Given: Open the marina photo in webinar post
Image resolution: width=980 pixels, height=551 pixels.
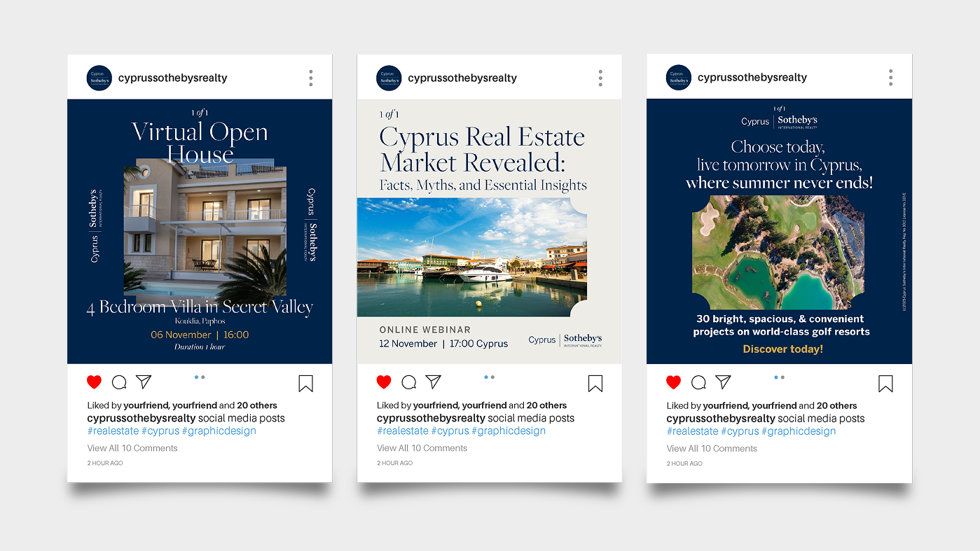Looking at the screenshot, I should [x=472, y=257].
